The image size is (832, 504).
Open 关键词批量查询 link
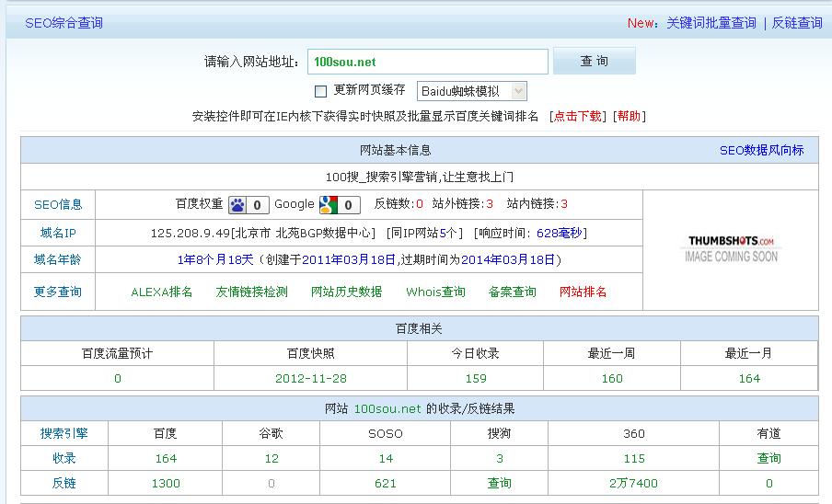tap(711, 23)
